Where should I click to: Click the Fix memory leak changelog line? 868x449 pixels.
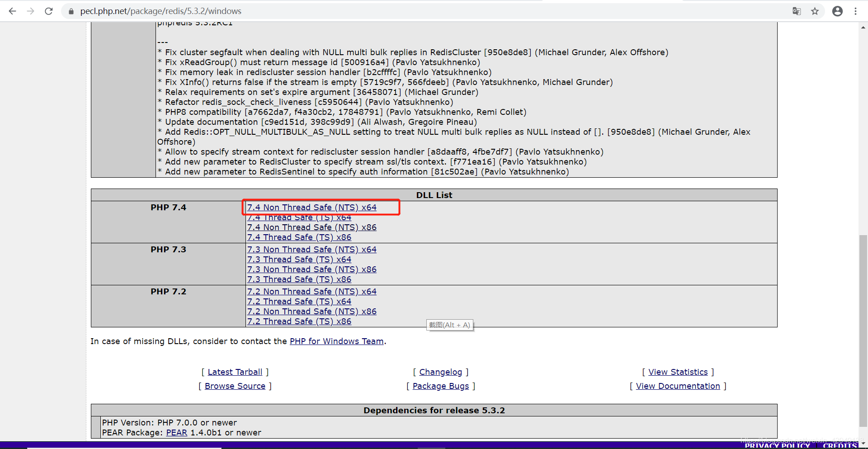coord(325,72)
